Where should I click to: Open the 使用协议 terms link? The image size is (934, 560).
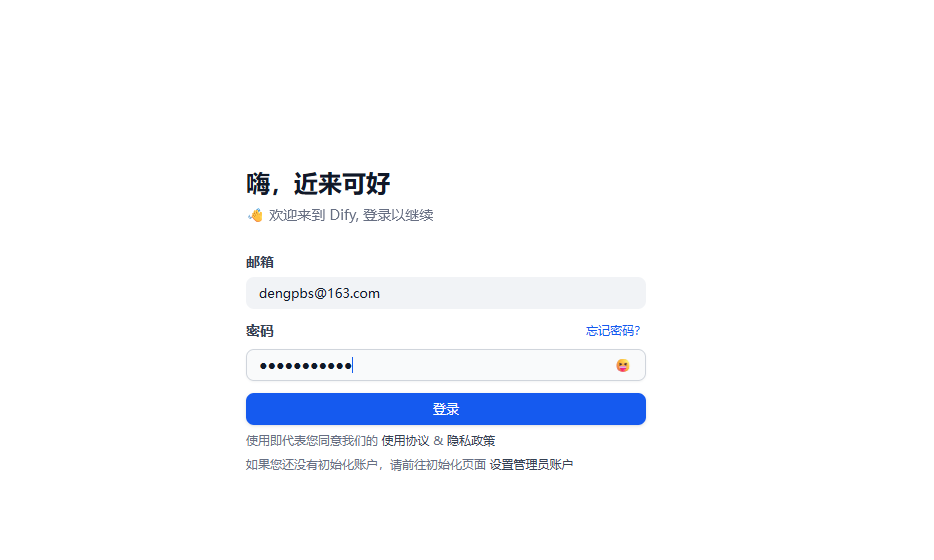coord(405,441)
